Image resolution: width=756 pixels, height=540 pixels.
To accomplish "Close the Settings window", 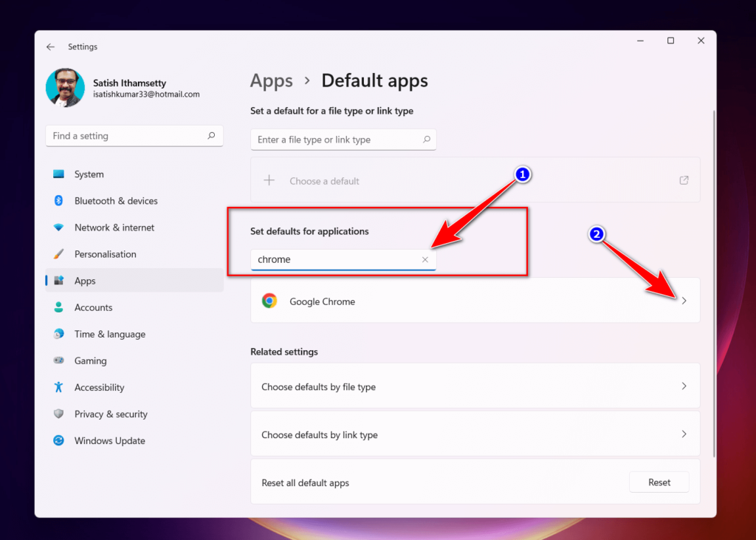I will (x=701, y=41).
